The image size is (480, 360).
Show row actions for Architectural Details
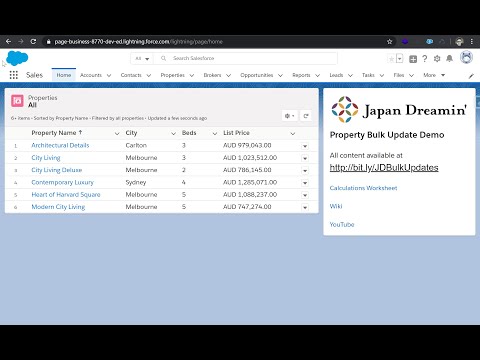pos(305,146)
